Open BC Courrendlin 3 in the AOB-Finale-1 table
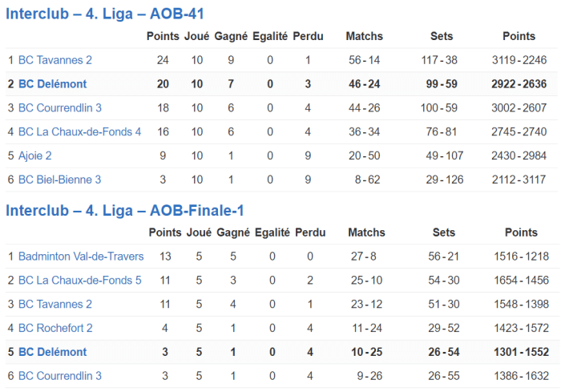This screenshot has height=392, width=561. coord(60,376)
